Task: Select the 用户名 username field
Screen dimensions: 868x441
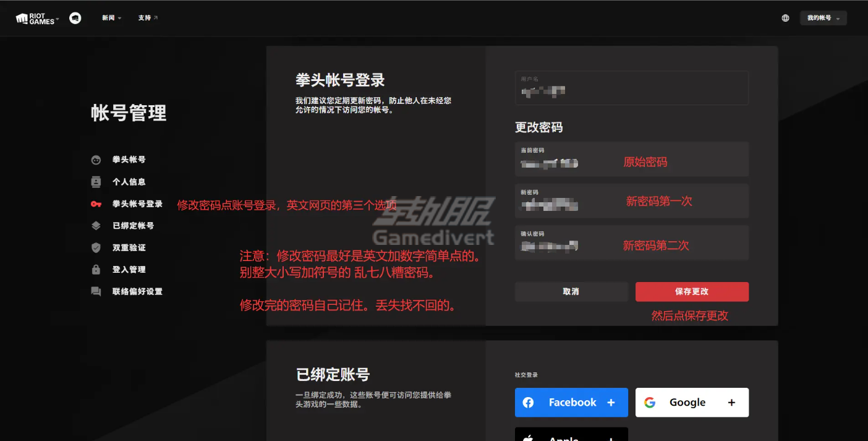Action: (x=632, y=88)
